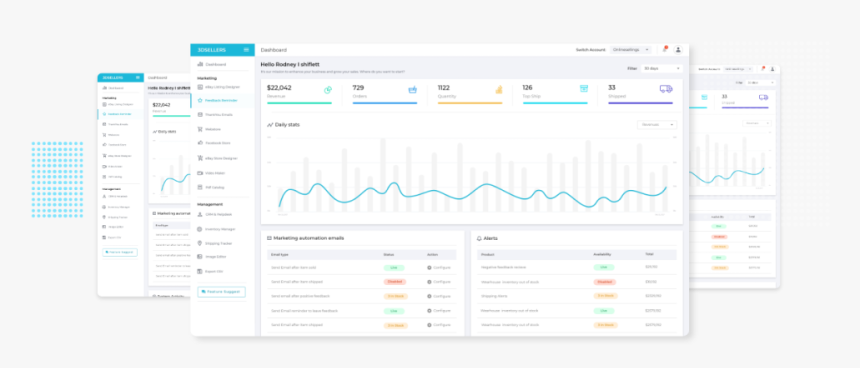Click Feature Suggest button in left background window
The width and height of the screenshot is (860, 368).
click(x=120, y=252)
